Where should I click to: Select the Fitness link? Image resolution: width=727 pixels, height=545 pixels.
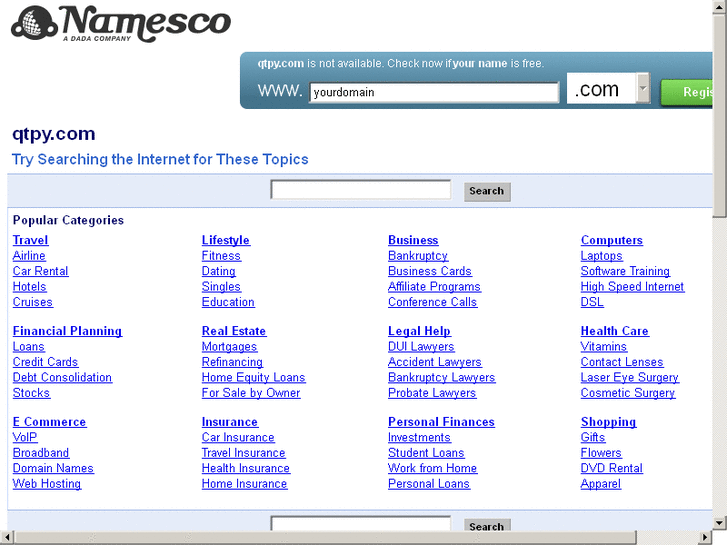pos(221,256)
